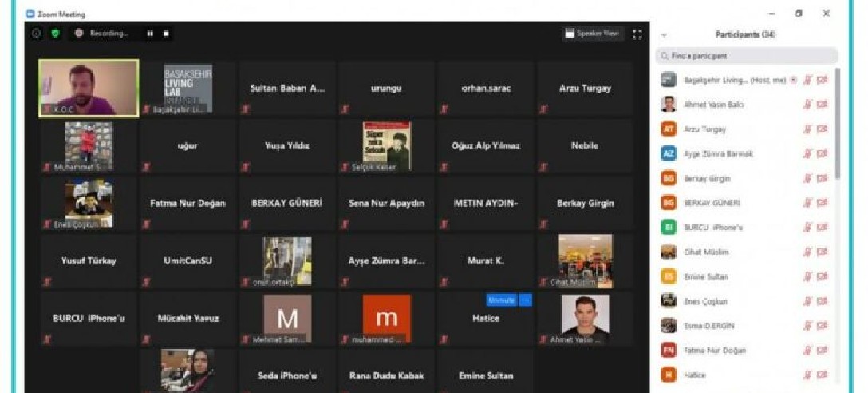Click the meeting information icon
Image resolution: width=868 pixels, height=393 pixels.
pos(37,34)
